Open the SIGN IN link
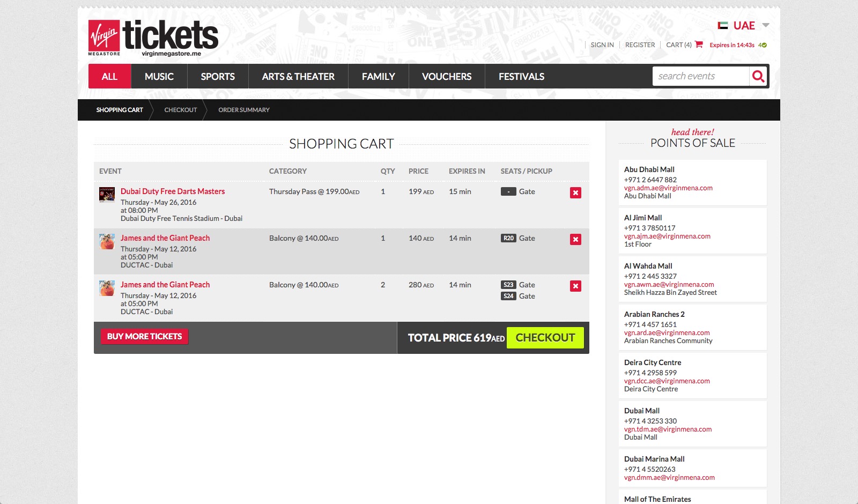This screenshot has height=504, width=858. 602,45
